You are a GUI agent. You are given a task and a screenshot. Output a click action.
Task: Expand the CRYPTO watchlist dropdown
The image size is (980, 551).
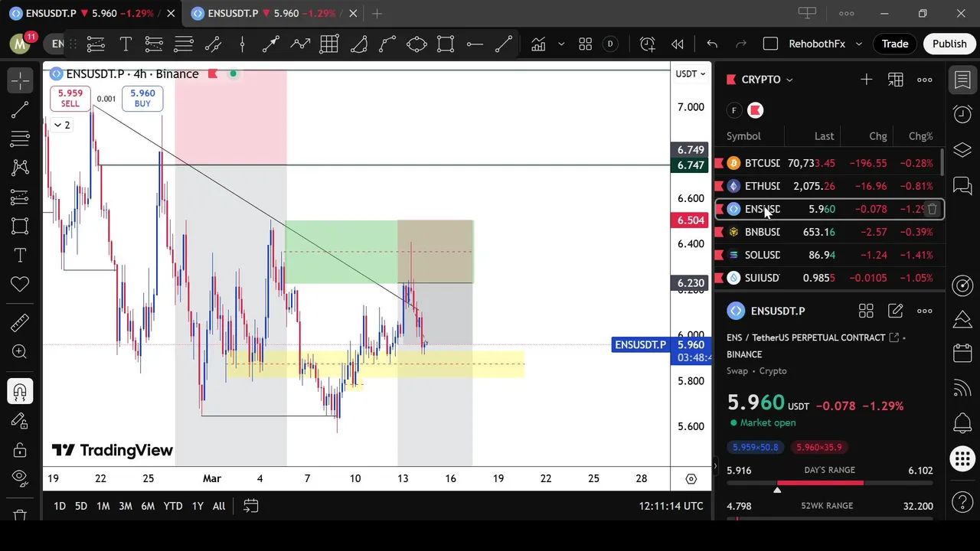[x=767, y=80]
